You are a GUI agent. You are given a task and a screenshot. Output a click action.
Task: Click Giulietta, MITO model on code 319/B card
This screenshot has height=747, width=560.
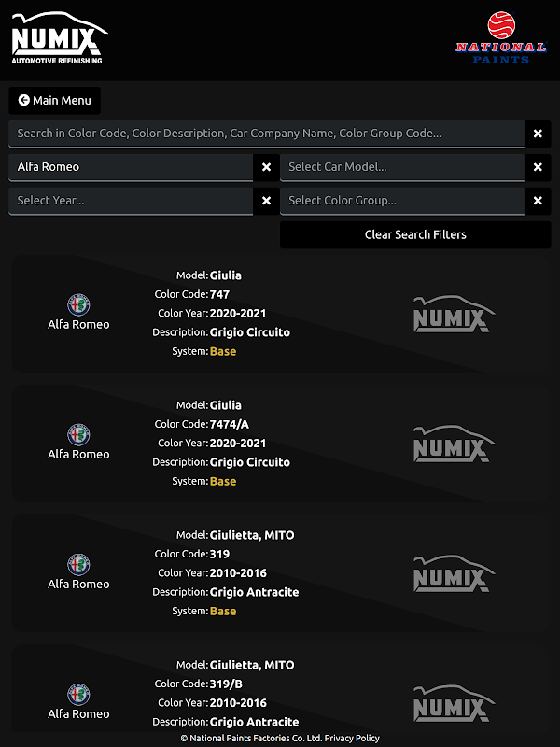[252, 665]
